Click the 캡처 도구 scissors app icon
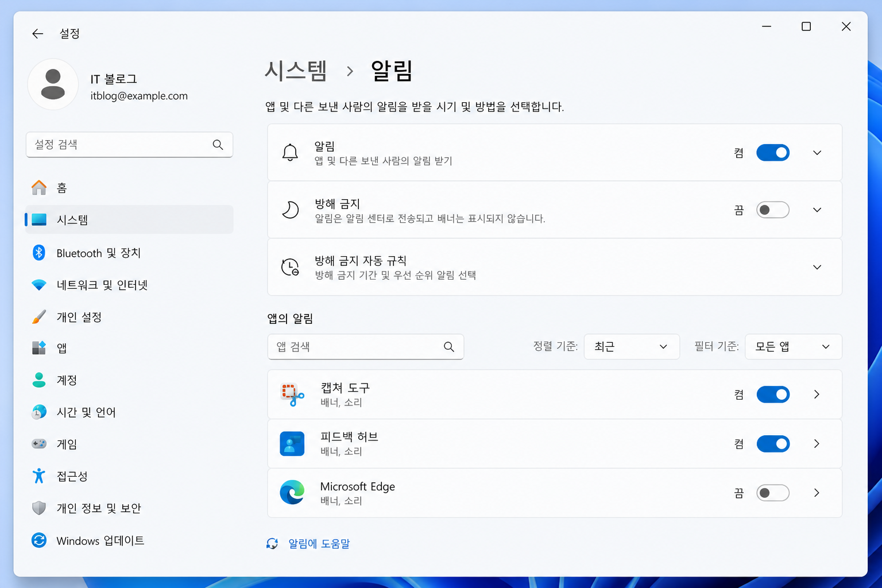882x588 pixels. click(292, 394)
